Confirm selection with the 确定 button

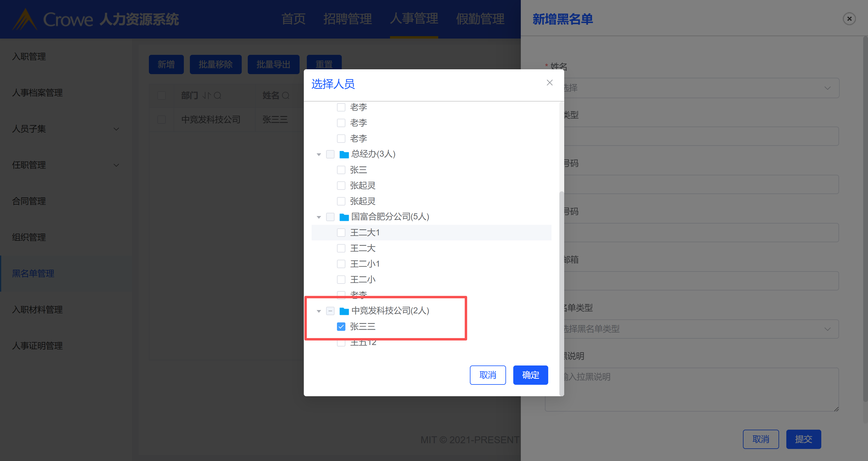click(x=530, y=375)
